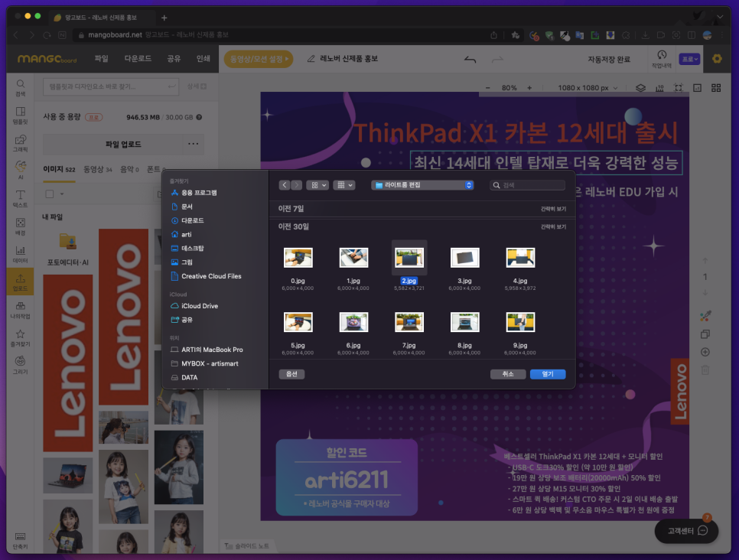Select the 9.jpg thumbnail in dialog
The image size is (739, 560).
click(x=520, y=322)
